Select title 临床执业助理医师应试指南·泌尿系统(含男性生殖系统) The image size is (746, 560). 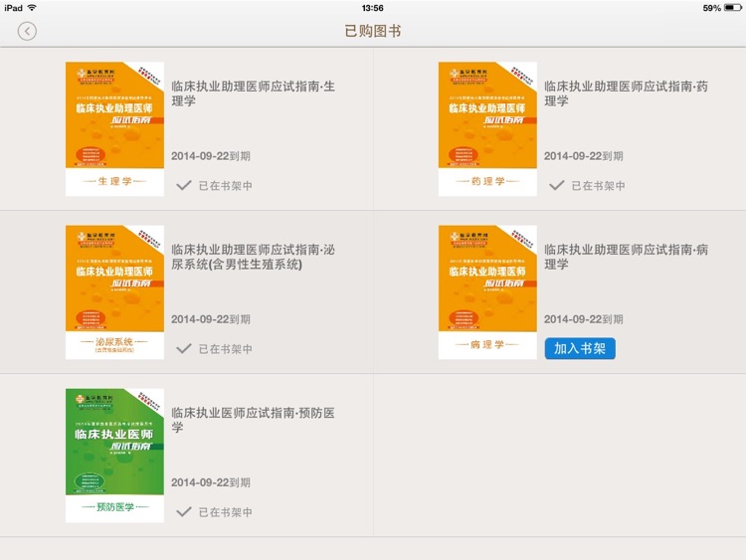[253, 257]
